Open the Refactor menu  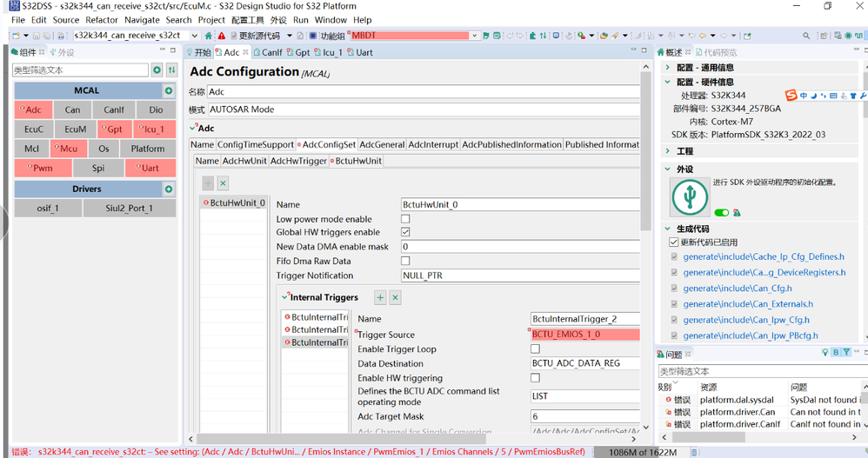click(102, 20)
